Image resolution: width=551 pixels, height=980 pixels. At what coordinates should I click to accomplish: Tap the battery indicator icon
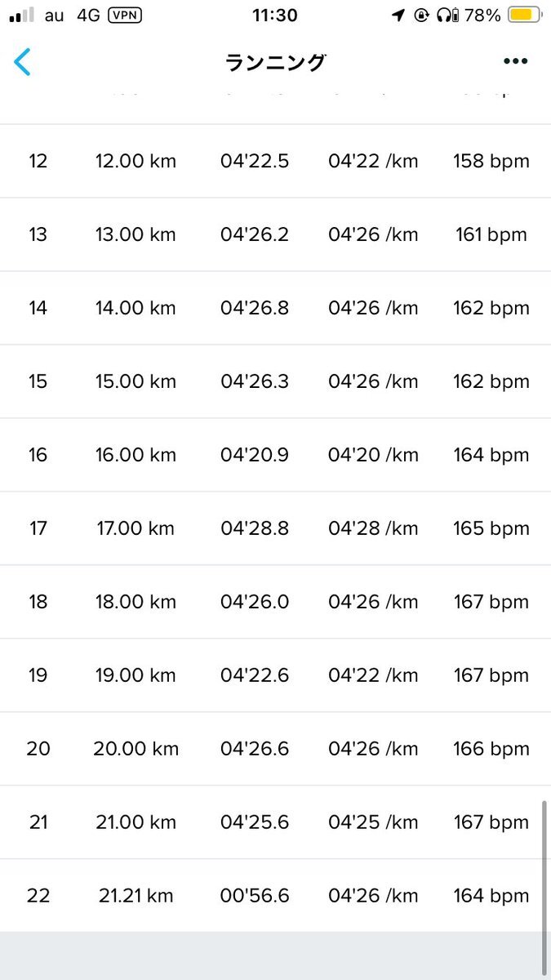tap(523, 16)
